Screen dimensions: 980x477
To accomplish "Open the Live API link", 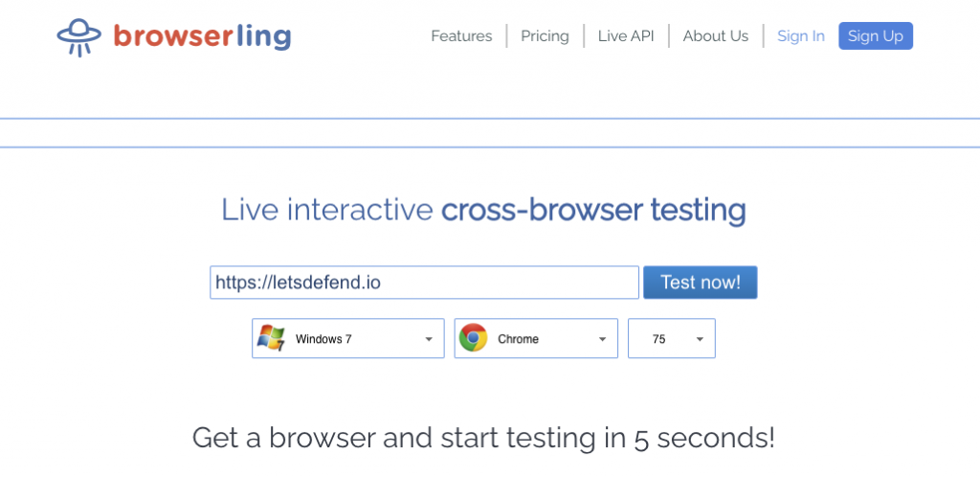I will click(626, 36).
